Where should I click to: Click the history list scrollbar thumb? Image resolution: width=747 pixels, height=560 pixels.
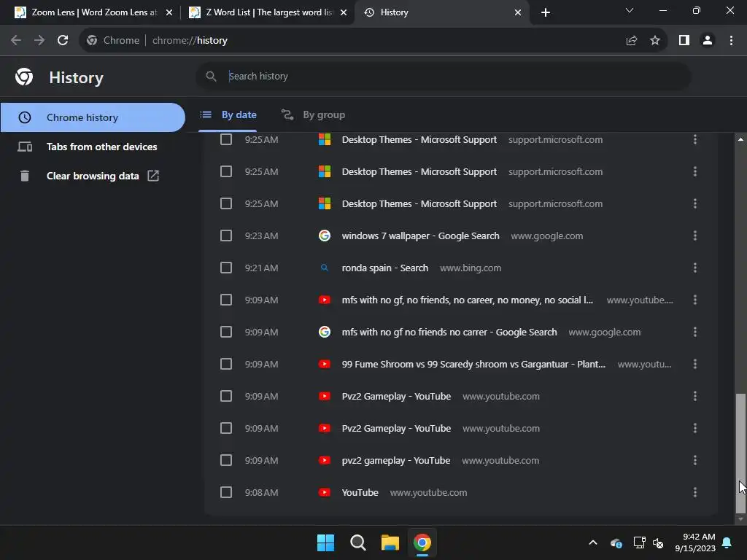pos(740,452)
